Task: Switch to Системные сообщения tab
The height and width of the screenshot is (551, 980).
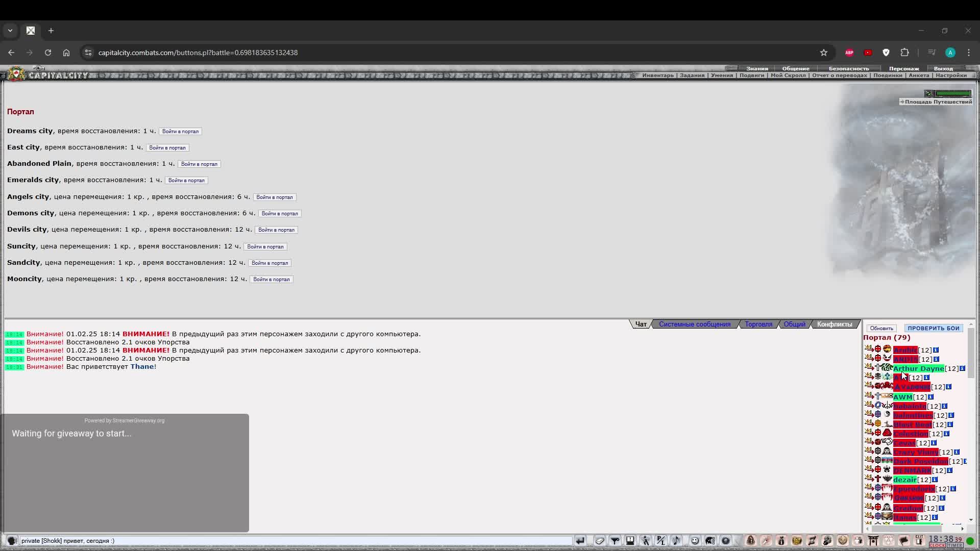Action: (694, 324)
